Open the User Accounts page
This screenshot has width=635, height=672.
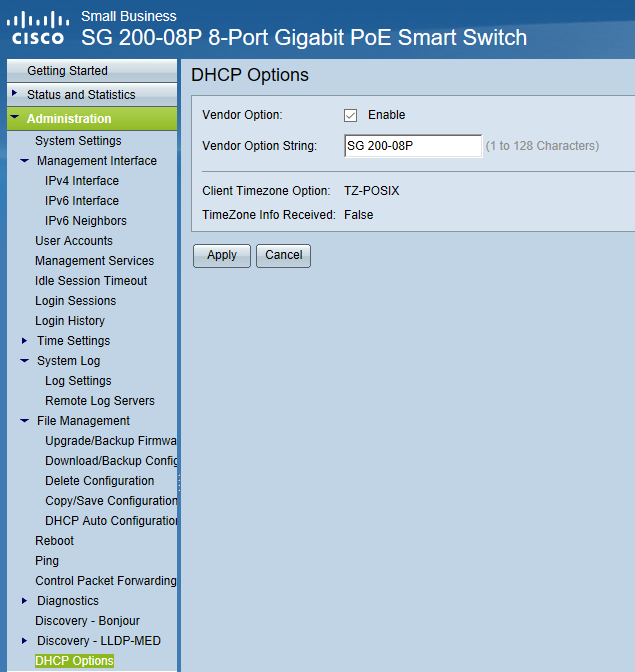(74, 241)
